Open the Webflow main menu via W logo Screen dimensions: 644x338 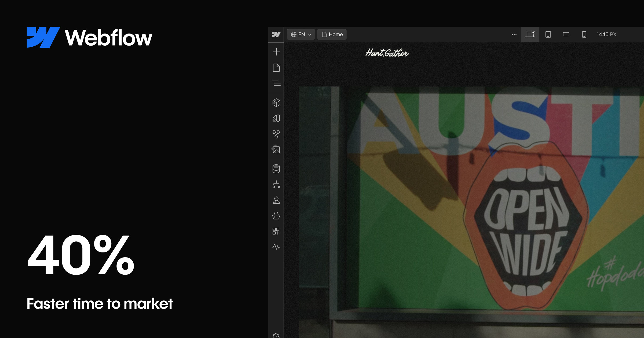[276, 34]
